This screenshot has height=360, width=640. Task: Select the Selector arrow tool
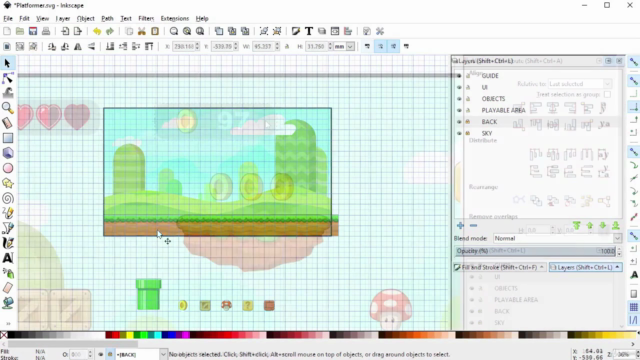(x=7, y=63)
